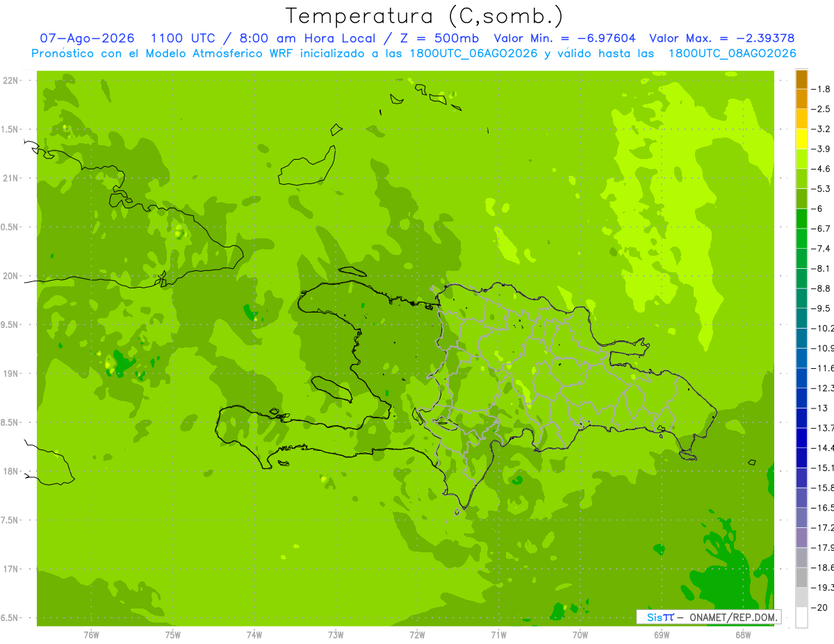Click the "20N" latitude label
This screenshot has height=644, width=834.
(10, 276)
